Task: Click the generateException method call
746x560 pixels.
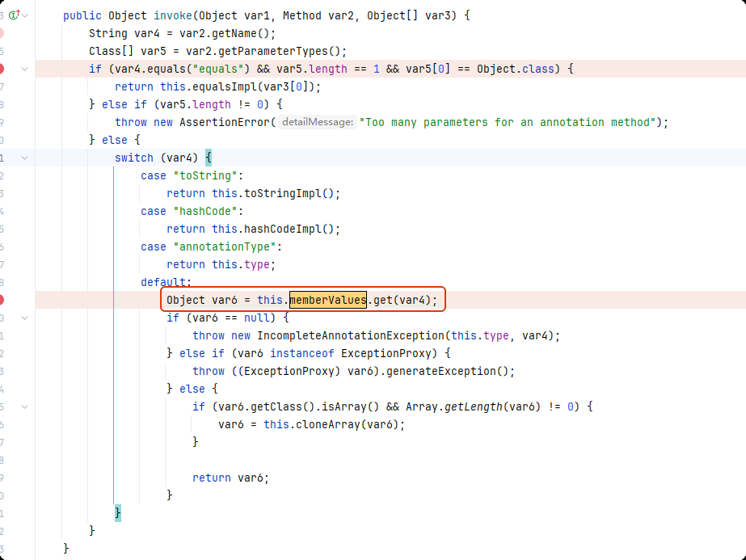Action: point(443,371)
